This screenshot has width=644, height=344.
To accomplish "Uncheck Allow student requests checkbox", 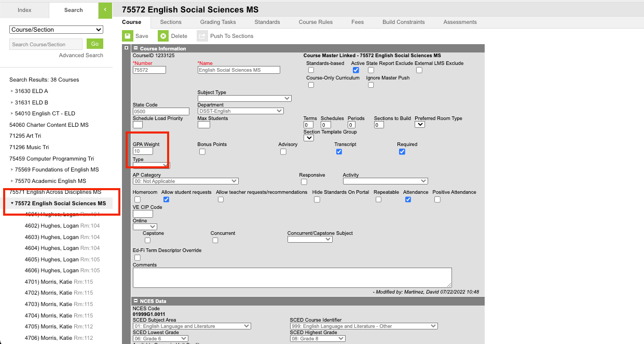I will pyautogui.click(x=166, y=200).
